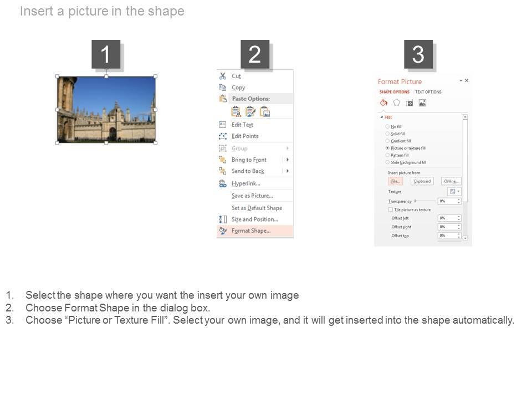Image resolution: width=532 pixels, height=399 pixels.
Task: Close the Format Picture pane
Action: click(467, 80)
